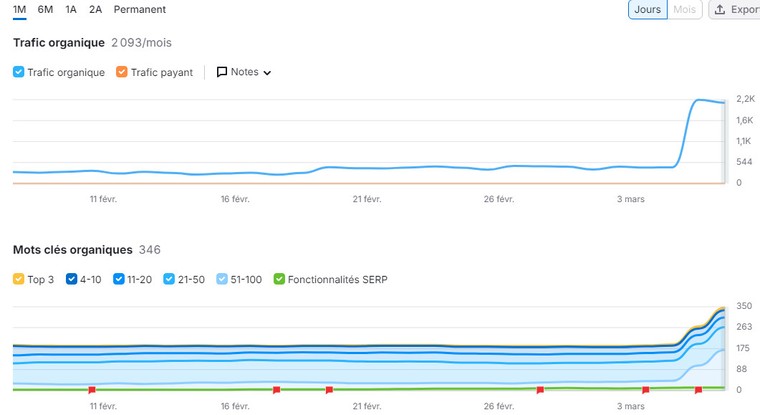Open the first red note flag after 26 févr.
Image resolution: width=760 pixels, height=415 pixels.
pyautogui.click(x=540, y=389)
